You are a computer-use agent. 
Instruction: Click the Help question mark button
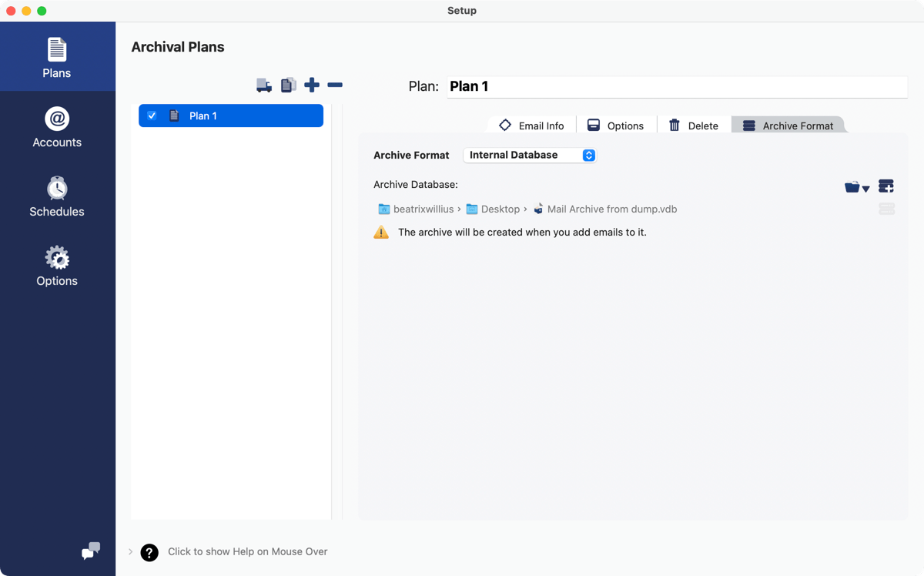click(x=149, y=552)
